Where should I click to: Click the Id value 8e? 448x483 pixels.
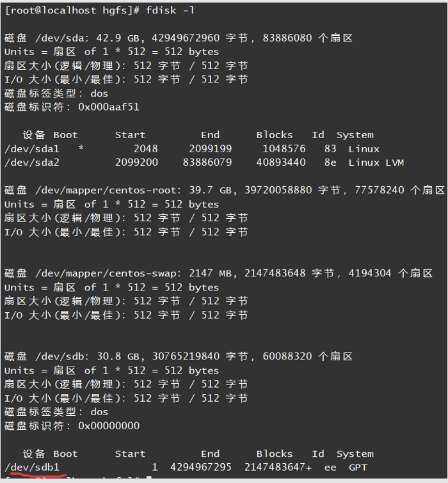click(x=330, y=162)
